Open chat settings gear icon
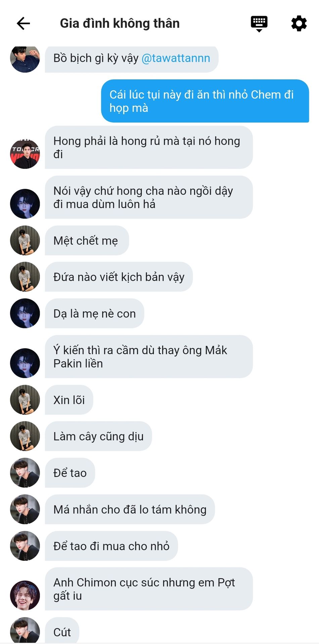319x644 pixels. pyautogui.click(x=299, y=23)
